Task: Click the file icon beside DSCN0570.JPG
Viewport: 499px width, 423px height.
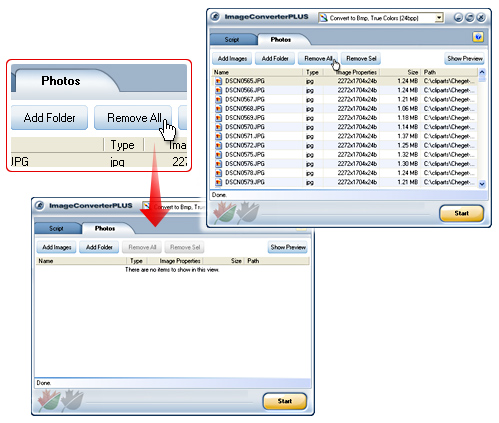Action: tap(218, 127)
